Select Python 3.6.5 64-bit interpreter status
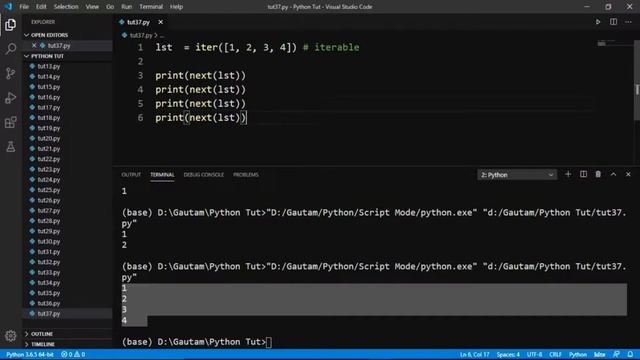Viewport: 640px width, 360px height. (x=30, y=354)
